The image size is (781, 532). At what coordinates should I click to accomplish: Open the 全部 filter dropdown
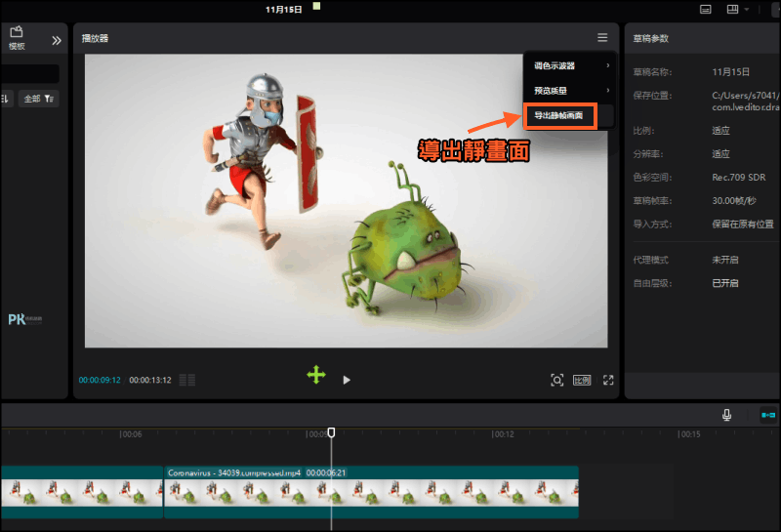click(39, 99)
